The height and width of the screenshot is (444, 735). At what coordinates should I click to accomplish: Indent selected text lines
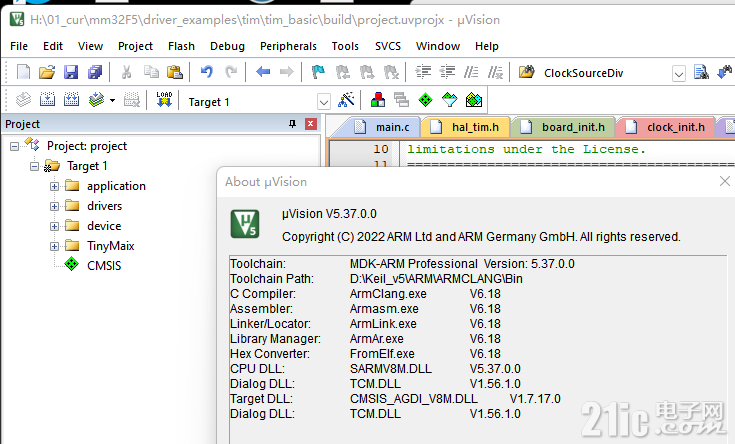(x=423, y=72)
